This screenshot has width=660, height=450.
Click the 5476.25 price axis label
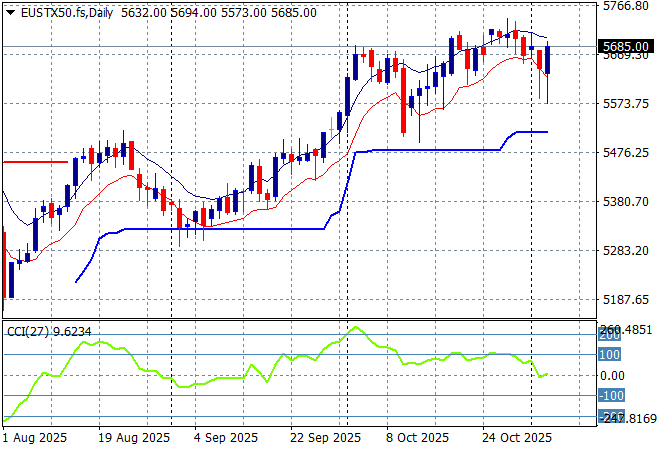(626, 152)
